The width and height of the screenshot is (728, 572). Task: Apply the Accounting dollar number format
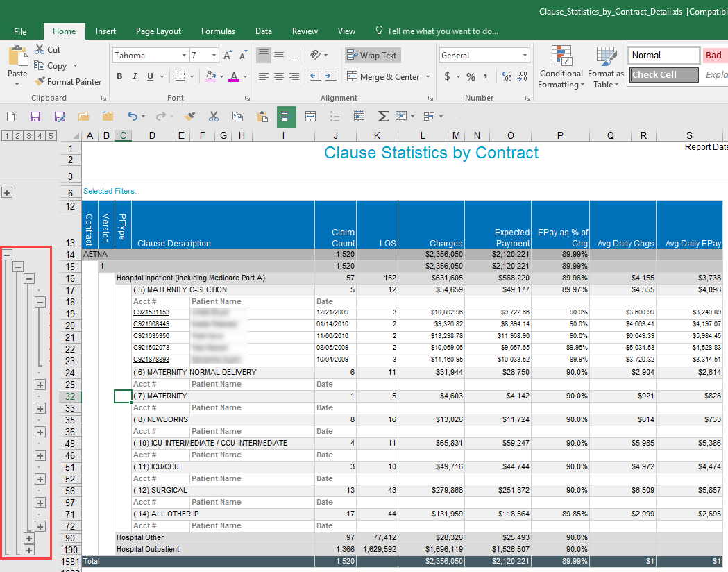(x=447, y=76)
